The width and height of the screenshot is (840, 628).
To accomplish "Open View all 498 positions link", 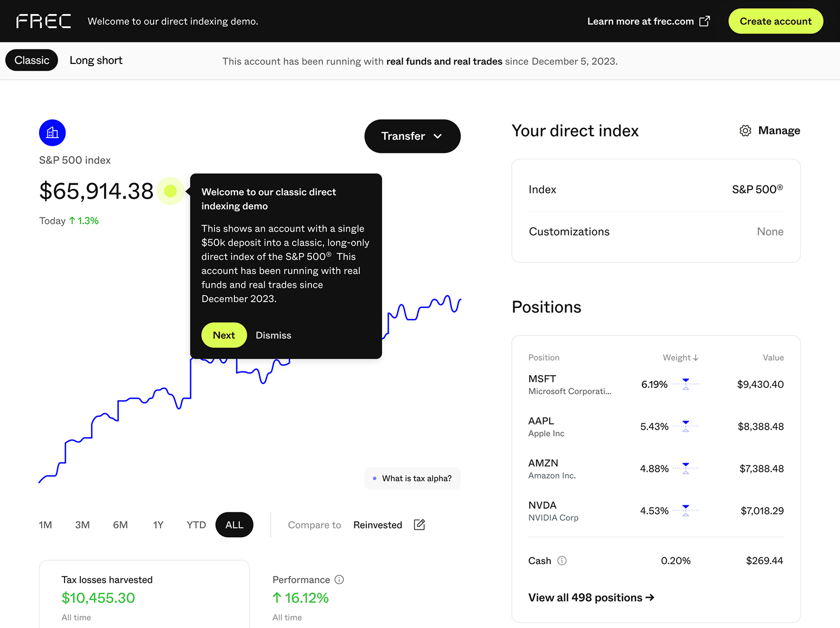I will (x=591, y=598).
